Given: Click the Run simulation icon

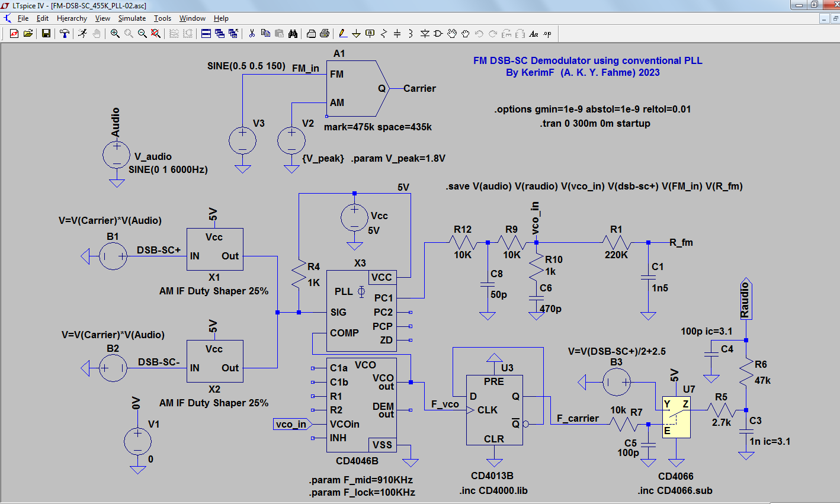Looking at the screenshot, I should (x=82, y=34).
